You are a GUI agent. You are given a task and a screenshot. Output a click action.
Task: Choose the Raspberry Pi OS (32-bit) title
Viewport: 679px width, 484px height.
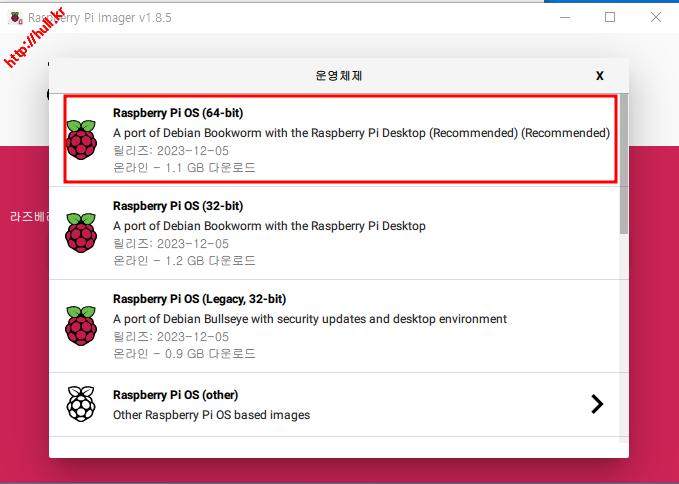[178, 206]
